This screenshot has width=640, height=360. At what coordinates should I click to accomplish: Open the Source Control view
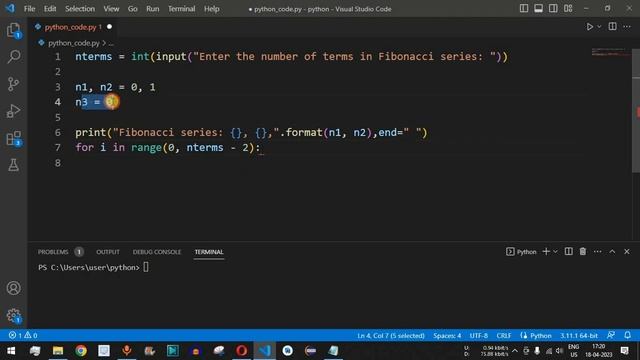point(13,84)
